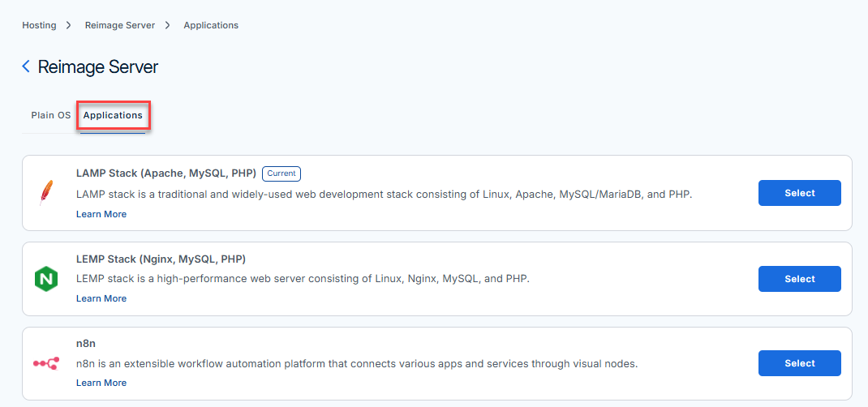Click the Current badge on LAMP Stack

coord(281,174)
